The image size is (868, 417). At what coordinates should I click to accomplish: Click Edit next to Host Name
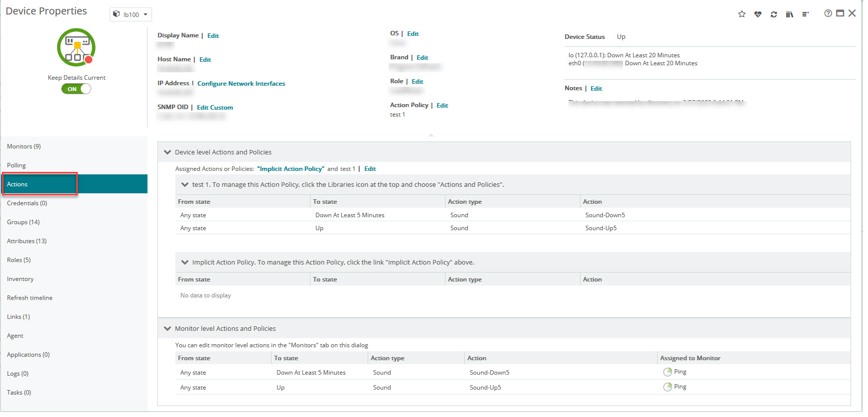(205, 60)
